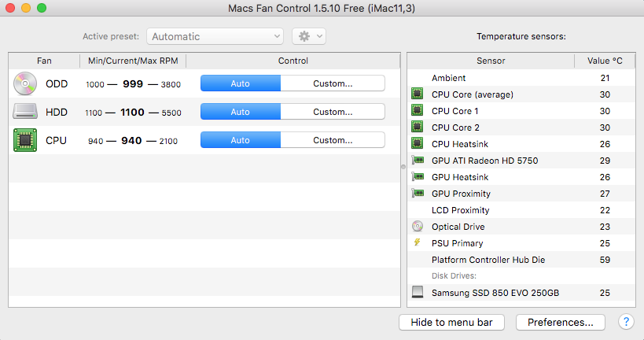Switch HDD fan to Custom control

(x=333, y=112)
